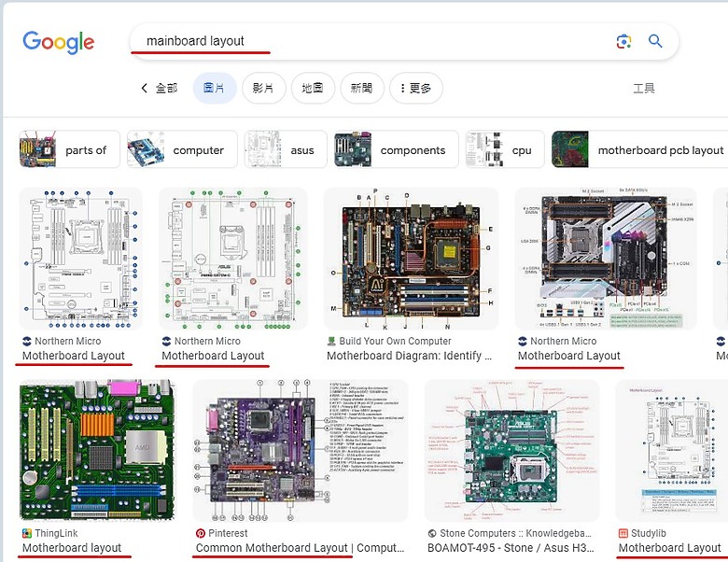The width and height of the screenshot is (728, 562).
Task: Click Stone Computers source favicon
Action: (x=432, y=533)
